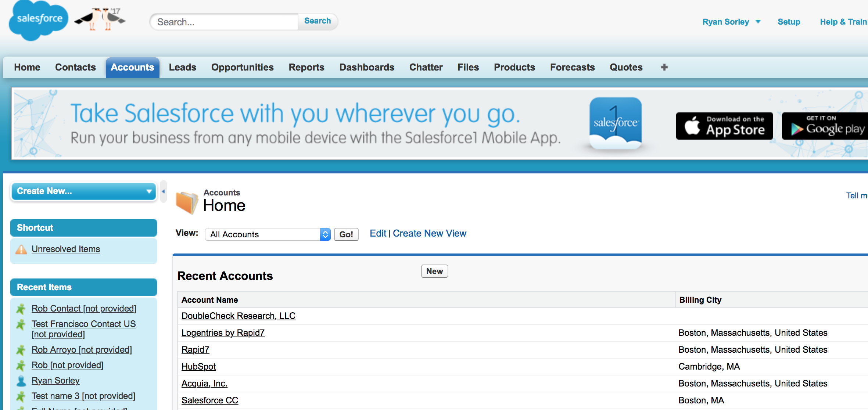Switch to the Reports tab
The height and width of the screenshot is (410, 868).
306,67
